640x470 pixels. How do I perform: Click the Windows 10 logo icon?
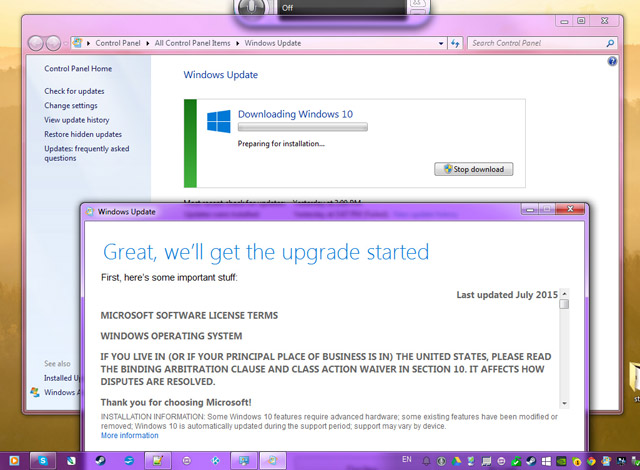tap(219, 122)
